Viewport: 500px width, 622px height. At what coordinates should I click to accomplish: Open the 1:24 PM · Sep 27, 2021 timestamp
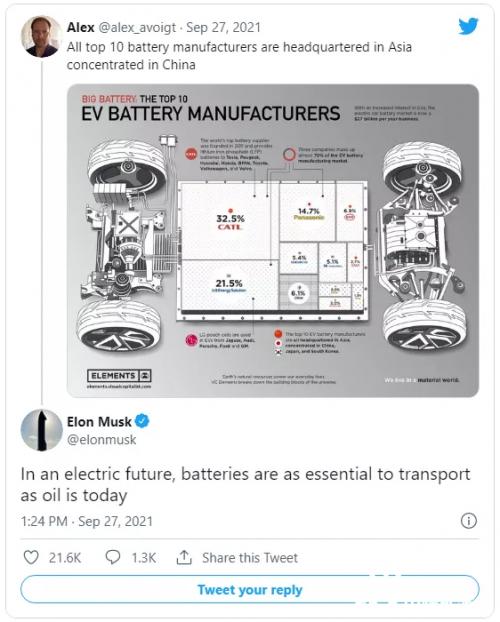(87, 521)
